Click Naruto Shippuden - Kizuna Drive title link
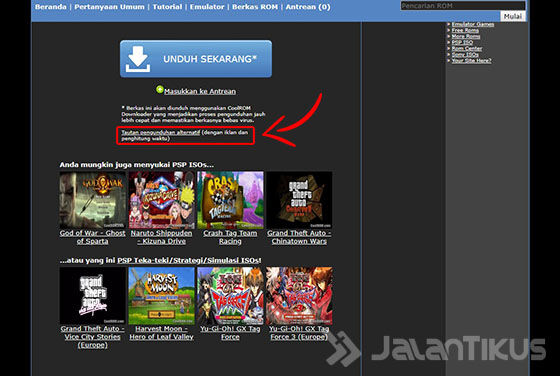The width and height of the screenshot is (560, 376). coord(161,237)
